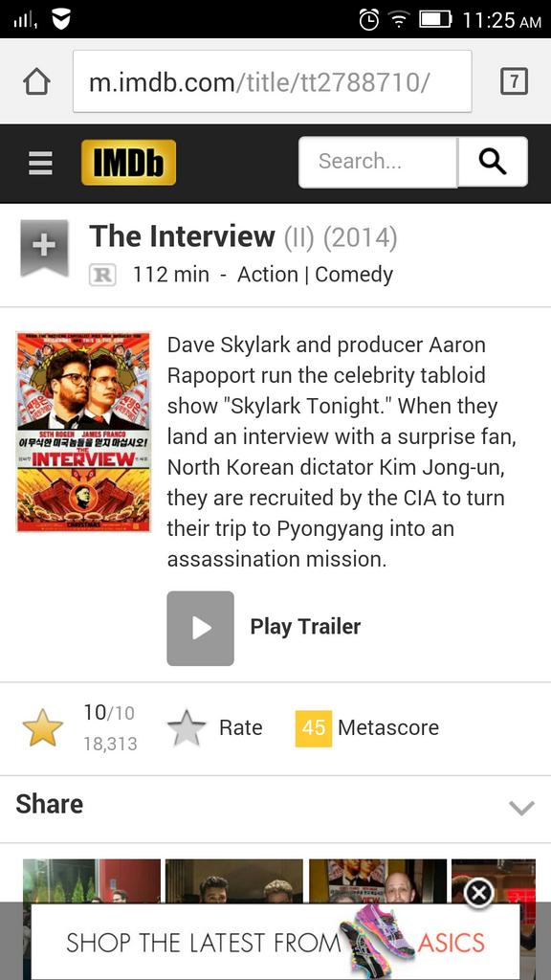This screenshot has width=551, height=980.
Task: Go to the IMDb logo homepage
Action: 129,163
